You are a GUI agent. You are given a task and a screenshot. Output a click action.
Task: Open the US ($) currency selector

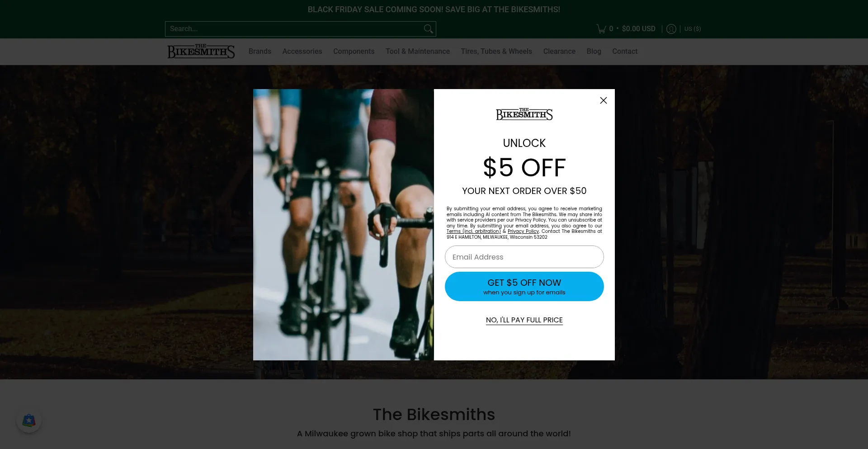[693, 29]
